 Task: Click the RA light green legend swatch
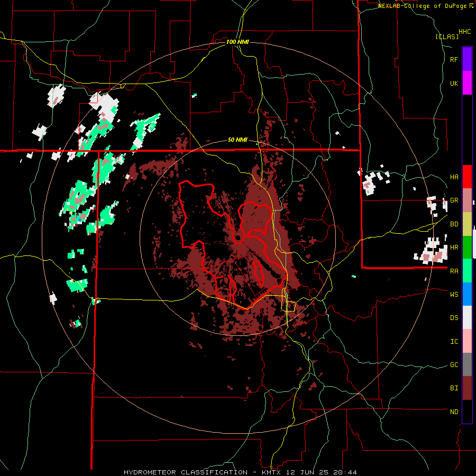[x=467, y=271]
